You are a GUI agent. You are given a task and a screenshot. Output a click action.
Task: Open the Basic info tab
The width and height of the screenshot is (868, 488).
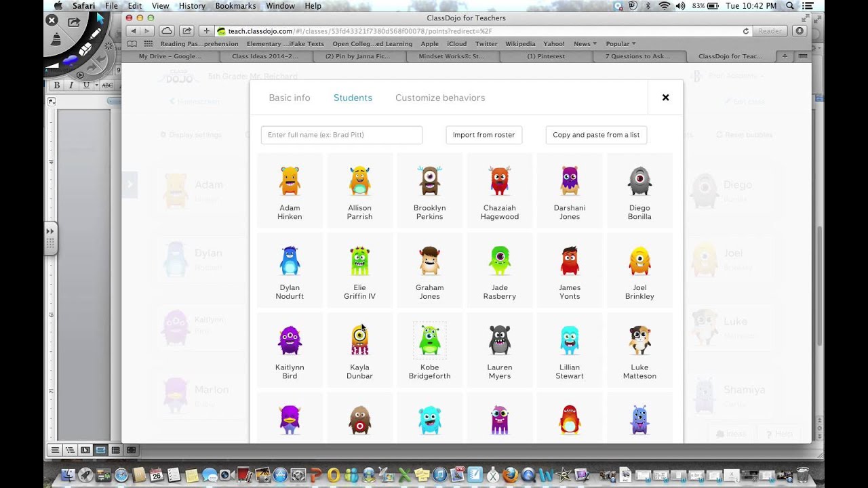(x=290, y=98)
